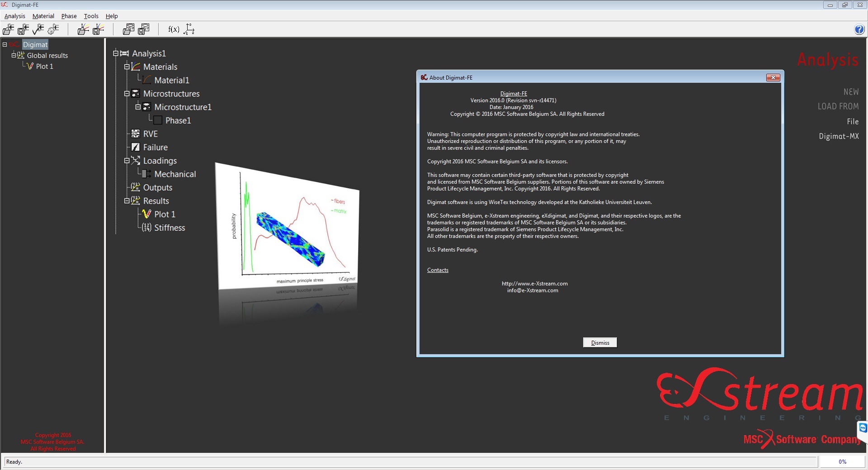Collapse the Microstructures branch
This screenshot has width=868, height=470.
[x=127, y=94]
